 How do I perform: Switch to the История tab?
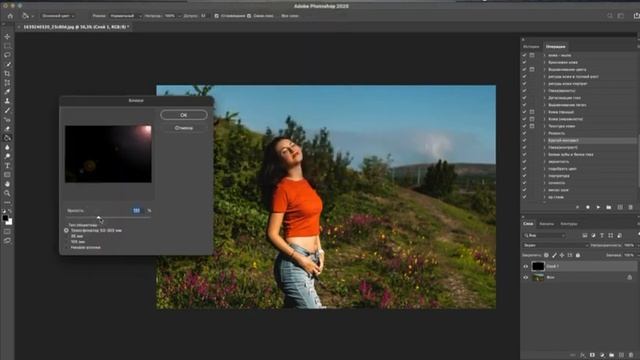pos(531,47)
